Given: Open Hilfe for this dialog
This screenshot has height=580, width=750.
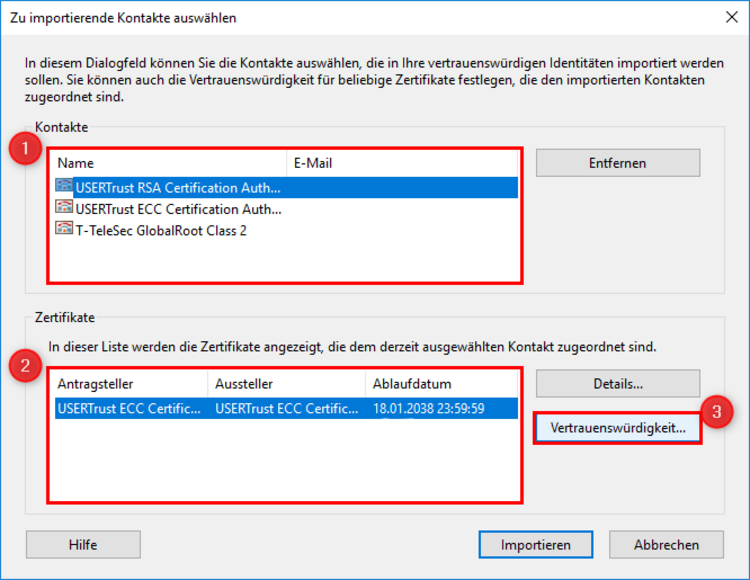Looking at the screenshot, I should (x=83, y=545).
